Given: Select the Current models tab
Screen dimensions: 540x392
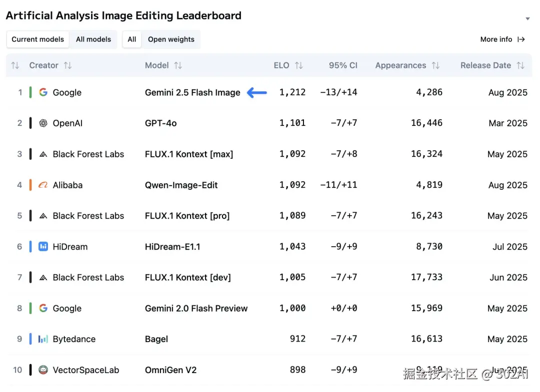Looking at the screenshot, I should pos(38,39).
